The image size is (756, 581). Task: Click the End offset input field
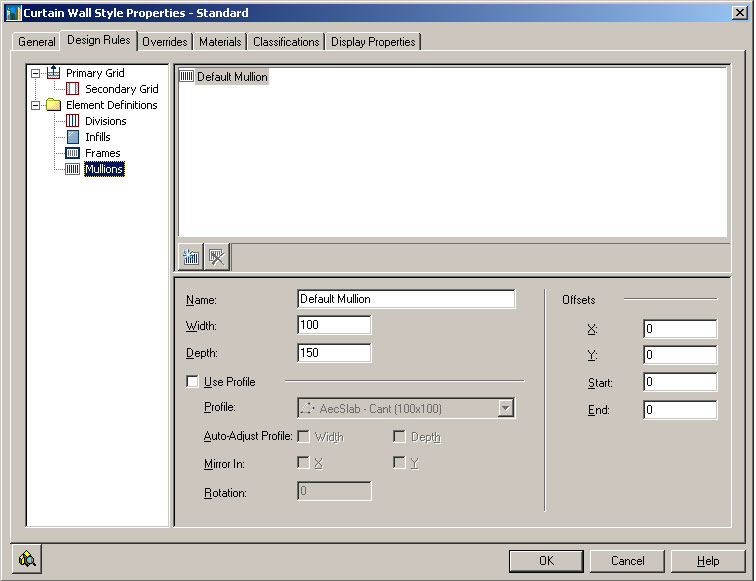[x=680, y=410]
